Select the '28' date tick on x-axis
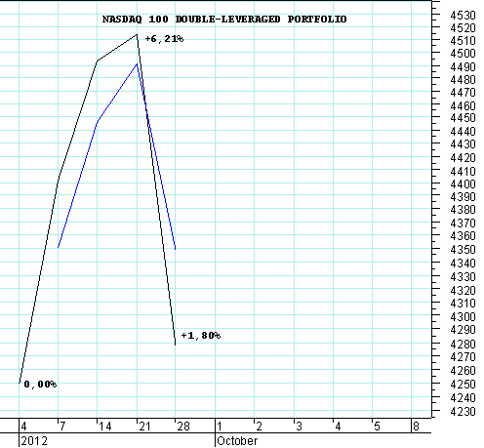The height and width of the screenshot is (448, 484). tap(183, 427)
